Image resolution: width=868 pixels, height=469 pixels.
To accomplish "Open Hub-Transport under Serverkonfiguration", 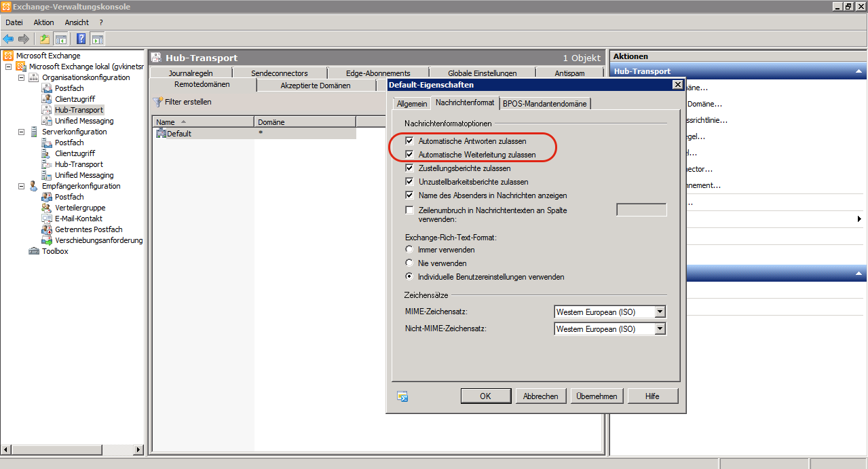I will [x=79, y=164].
